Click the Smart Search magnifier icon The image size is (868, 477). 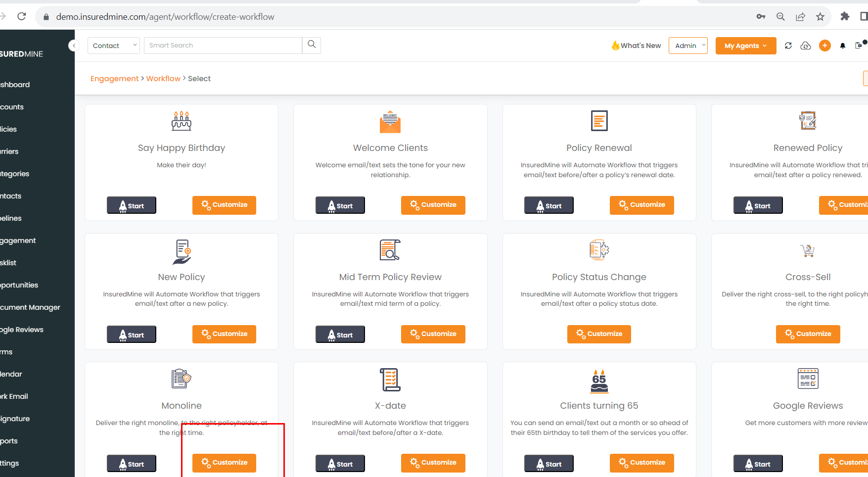312,45
